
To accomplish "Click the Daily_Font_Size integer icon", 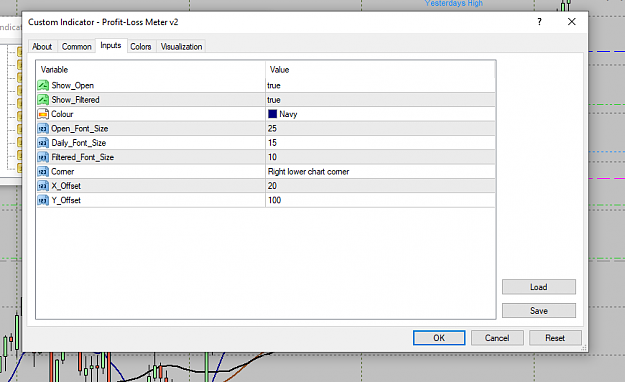I will [43, 143].
